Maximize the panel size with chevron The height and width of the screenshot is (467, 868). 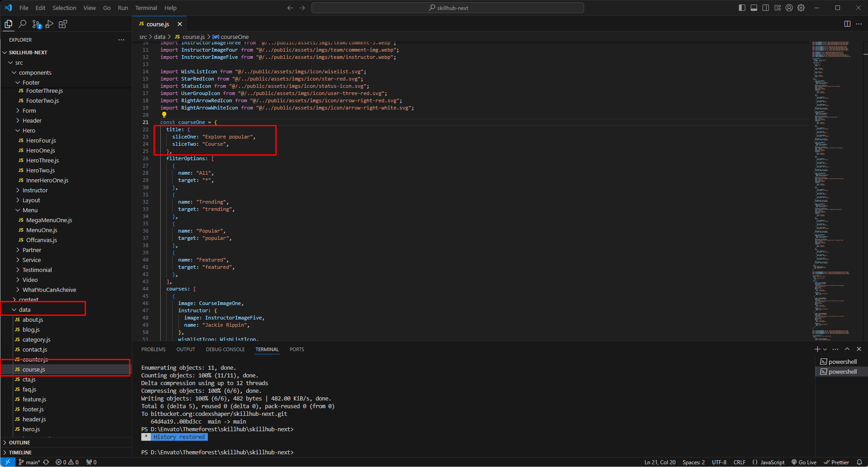pyautogui.click(x=847, y=349)
